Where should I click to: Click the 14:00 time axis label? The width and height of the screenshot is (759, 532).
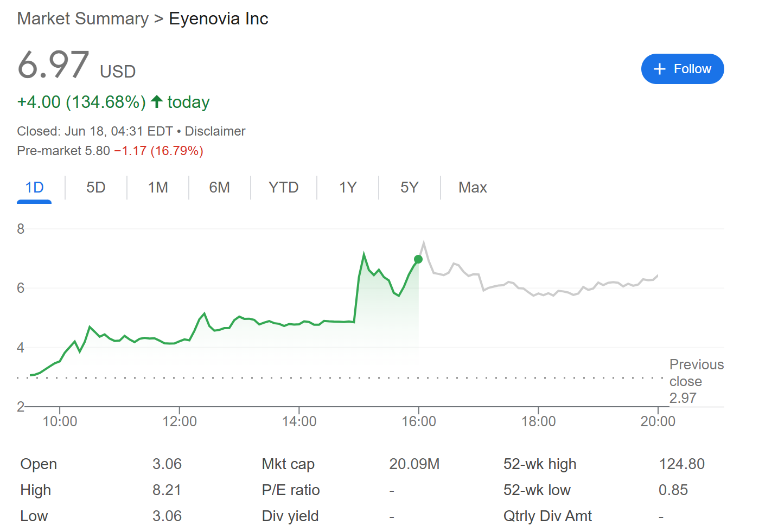point(299,421)
